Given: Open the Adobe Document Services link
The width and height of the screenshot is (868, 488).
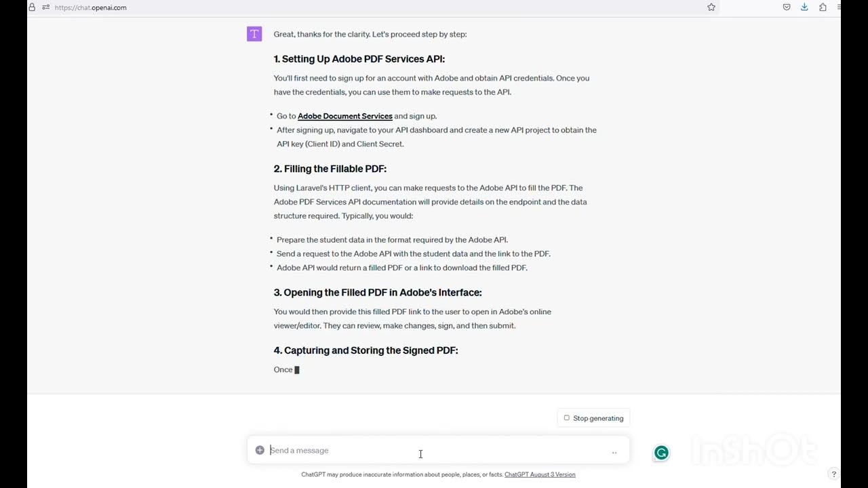Looking at the screenshot, I should point(344,116).
